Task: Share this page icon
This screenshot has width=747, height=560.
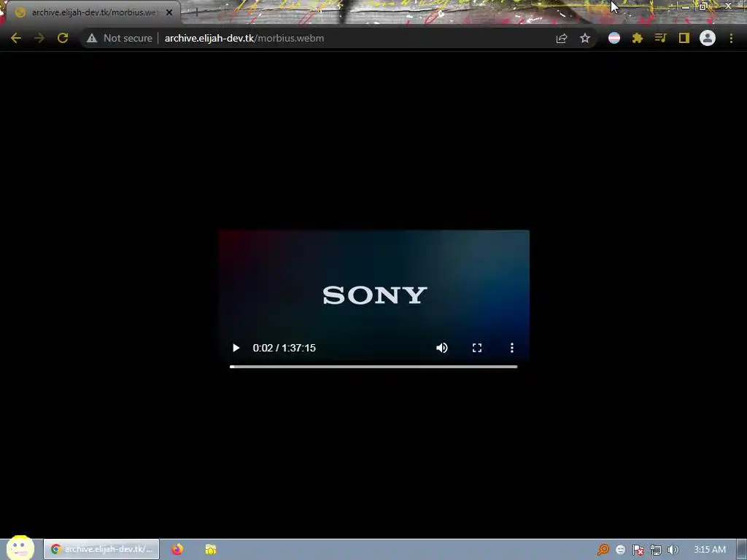Action: pos(562,38)
